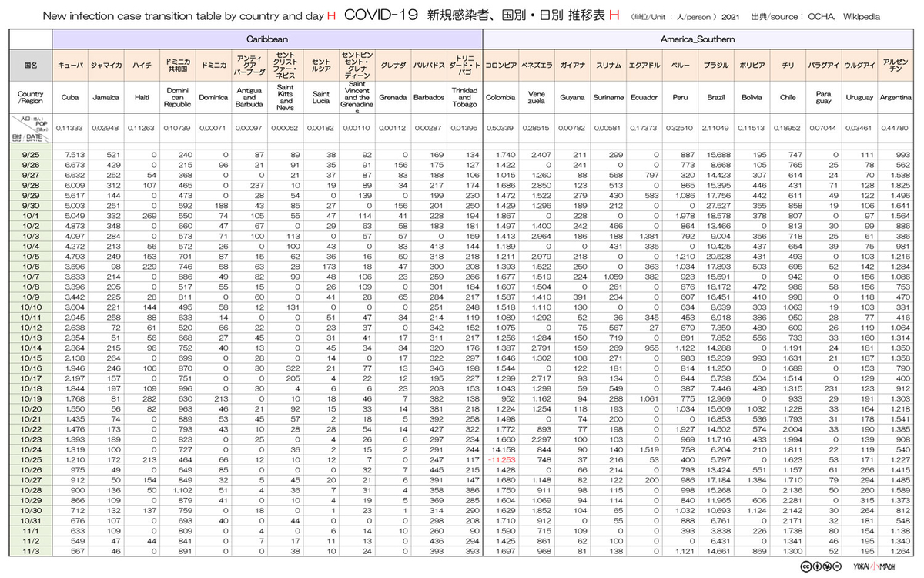
Task: Click the Japanese ハイチ header cell
Action: (142, 66)
